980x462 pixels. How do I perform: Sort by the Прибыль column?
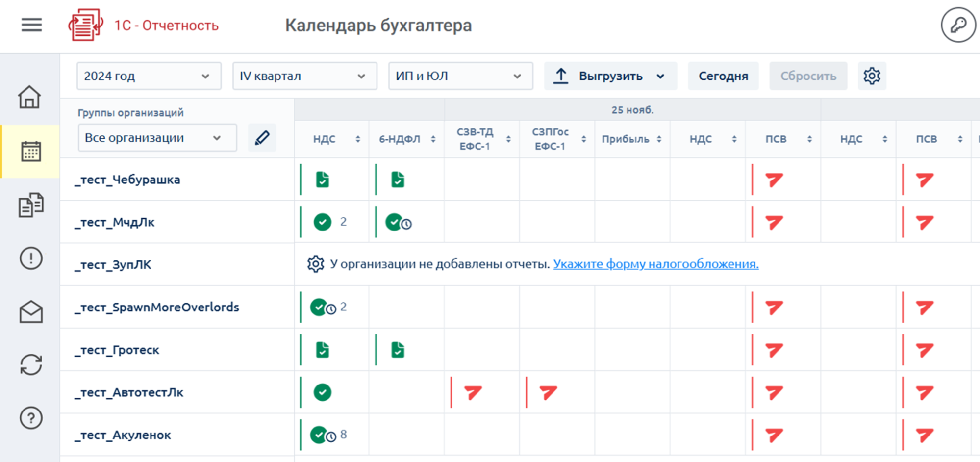(659, 139)
